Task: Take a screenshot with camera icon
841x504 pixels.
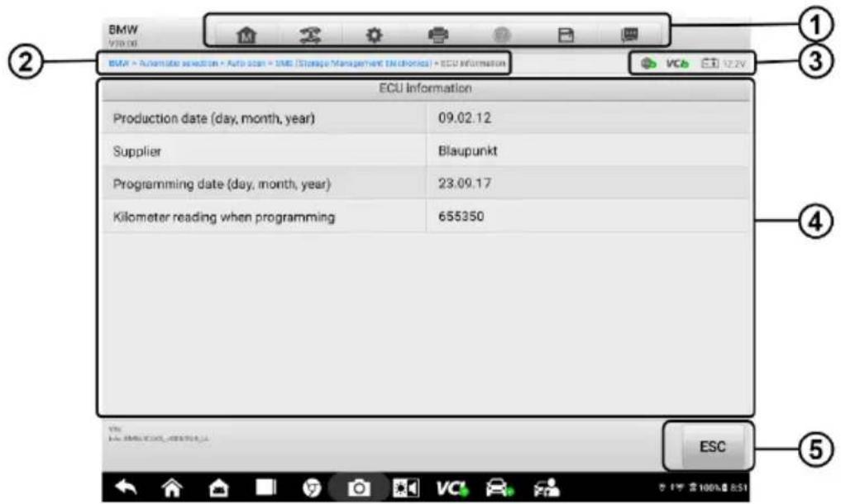Action: coord(359,488)
